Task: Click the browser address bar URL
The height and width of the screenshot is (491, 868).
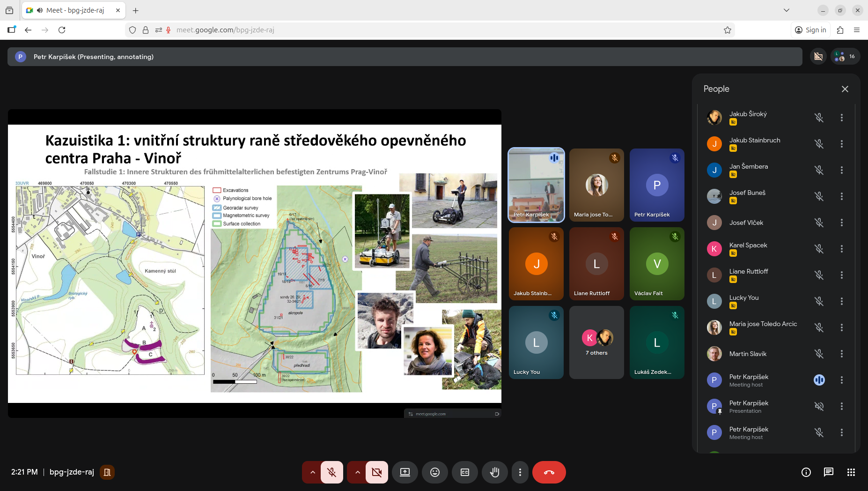Action: click(225, 30)
